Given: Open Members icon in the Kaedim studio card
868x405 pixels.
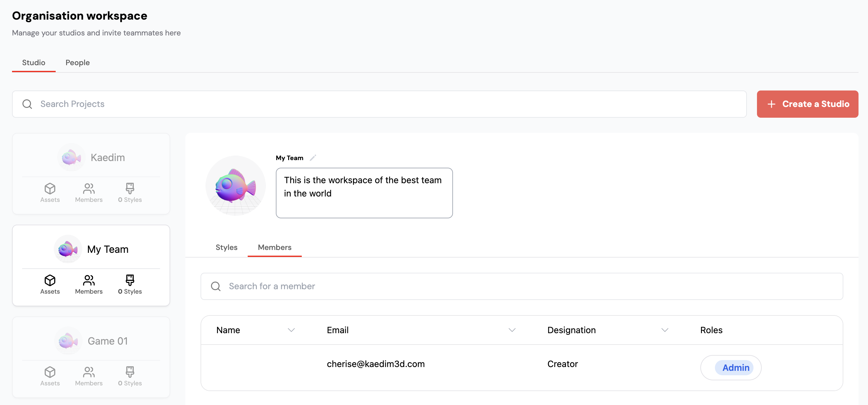Looking at the screenshot, I should (89, 188).
